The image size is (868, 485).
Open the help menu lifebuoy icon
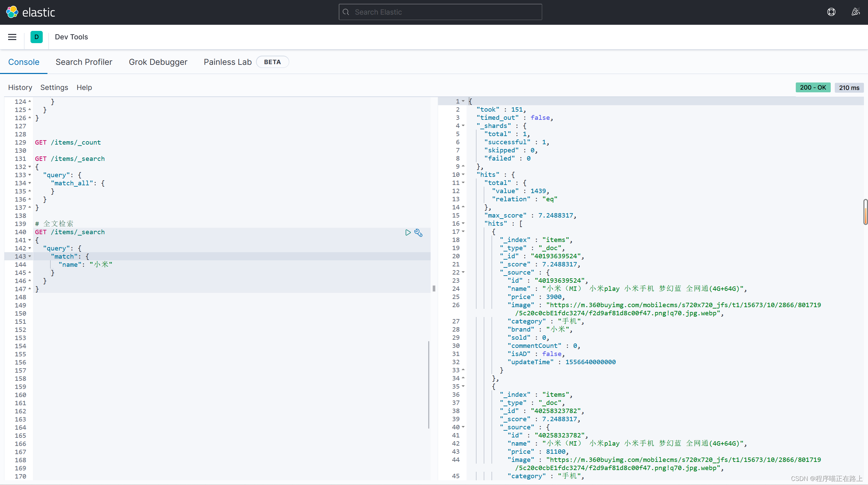831,12
